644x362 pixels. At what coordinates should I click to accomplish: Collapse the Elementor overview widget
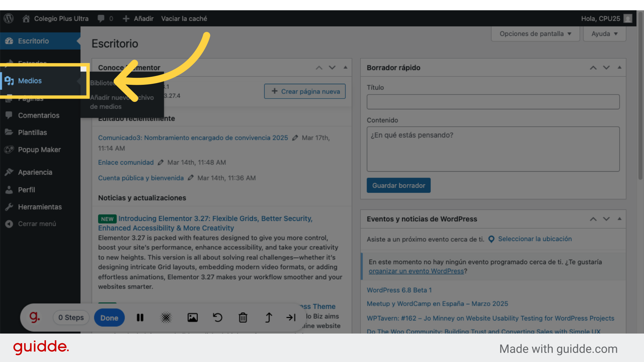(345, 67)
